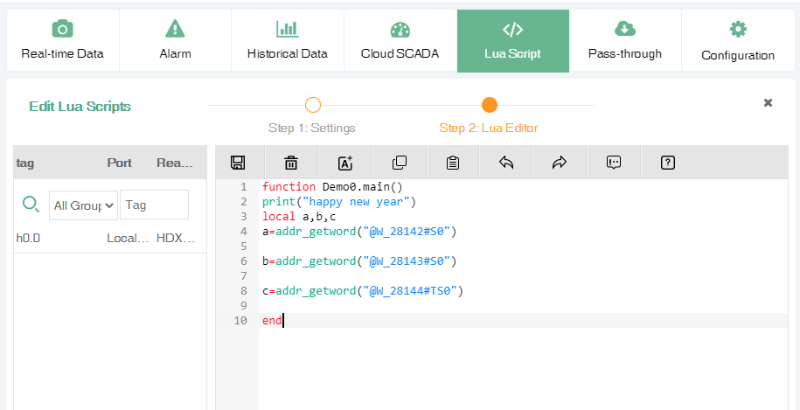Image resolution: width=800 pixels, height=410 pixels.
Task: Switch to the Alarm tab
Action: pos(175,41)
